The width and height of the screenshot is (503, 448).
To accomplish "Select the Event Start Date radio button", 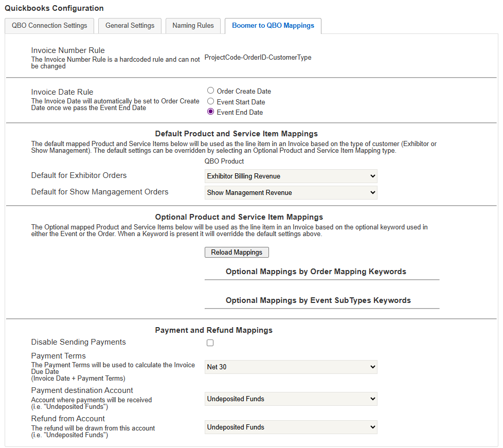I will click(211, 102).
